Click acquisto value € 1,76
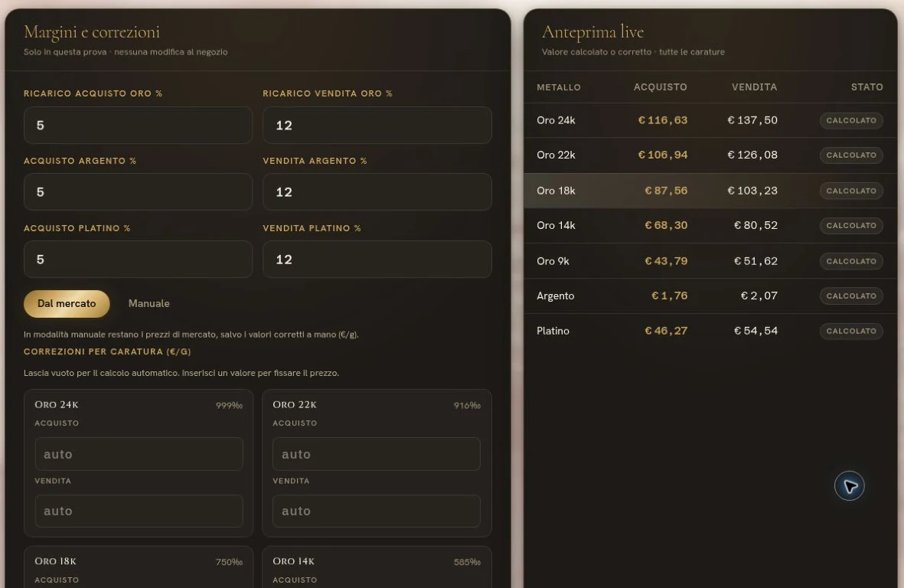The height and width of the screenshot is (588, 904). pyautogui.click(x=669, y=296)
